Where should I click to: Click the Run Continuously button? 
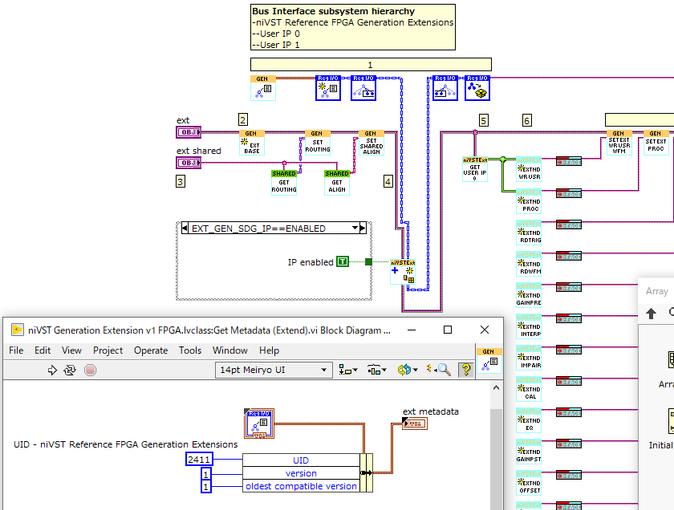(x=71, y=370)
